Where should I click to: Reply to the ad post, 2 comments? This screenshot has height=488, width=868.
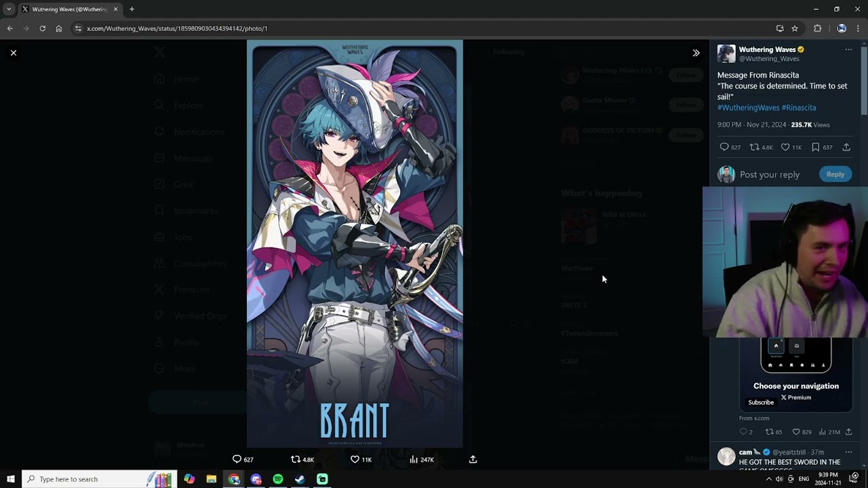tap(746, 432)
